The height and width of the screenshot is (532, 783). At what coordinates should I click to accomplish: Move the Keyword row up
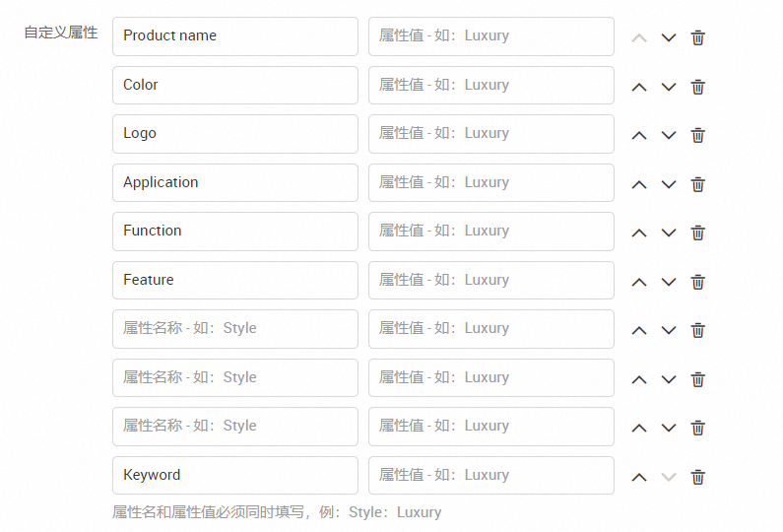(x=639, y=477)
